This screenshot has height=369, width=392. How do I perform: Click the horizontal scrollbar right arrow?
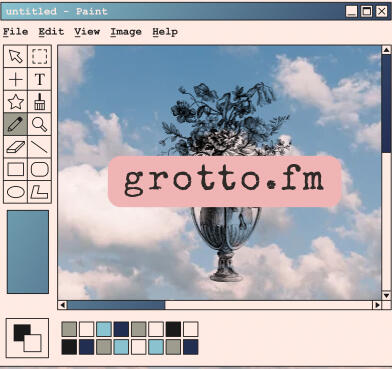(x=377, y=305)
